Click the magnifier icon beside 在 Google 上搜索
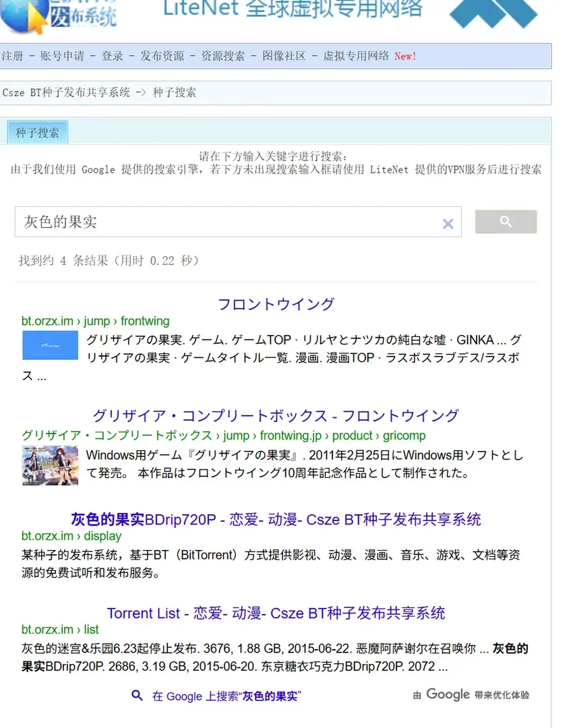The image size is (575, 728). tap(137, 695)
